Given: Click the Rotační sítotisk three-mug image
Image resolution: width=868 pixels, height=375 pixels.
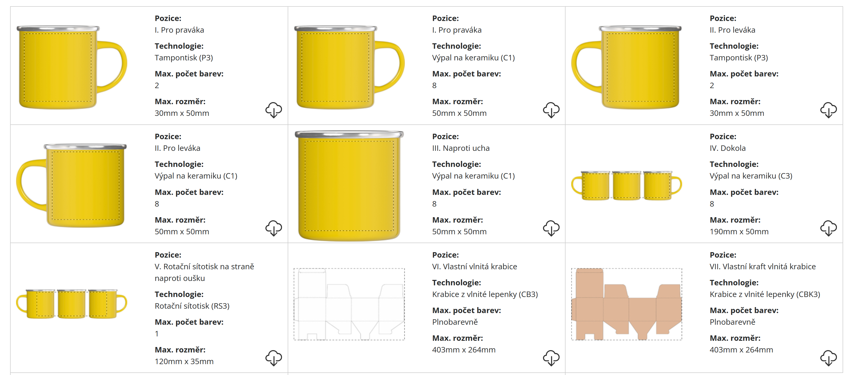Looking at the screenshot, I should 72,303.
